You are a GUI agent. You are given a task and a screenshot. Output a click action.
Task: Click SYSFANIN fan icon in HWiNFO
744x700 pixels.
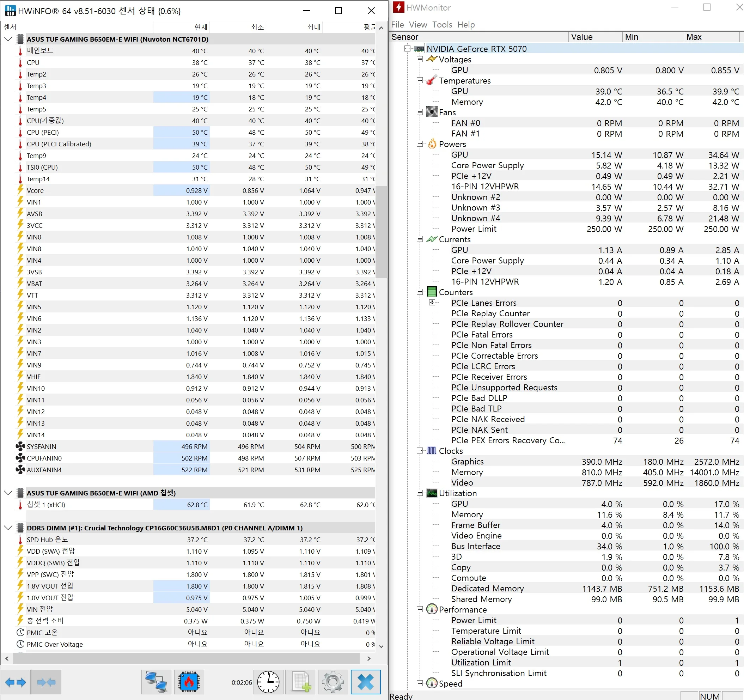point(20,446)
